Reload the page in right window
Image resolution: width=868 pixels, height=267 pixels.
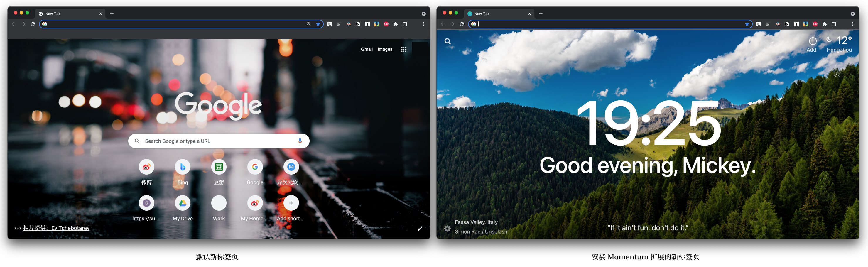pos(462,24)
